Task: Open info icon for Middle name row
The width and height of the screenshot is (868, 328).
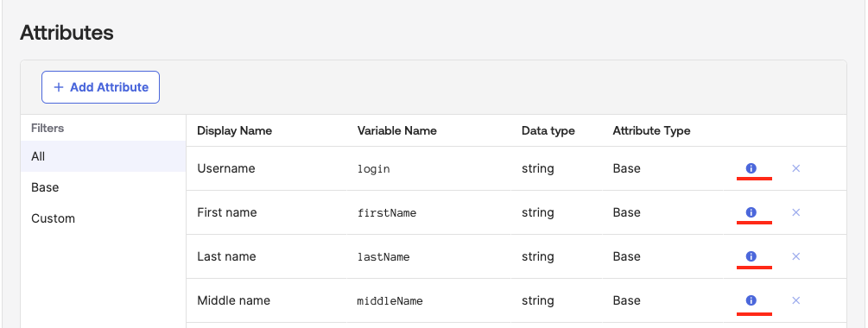Action: pos(751,300)
